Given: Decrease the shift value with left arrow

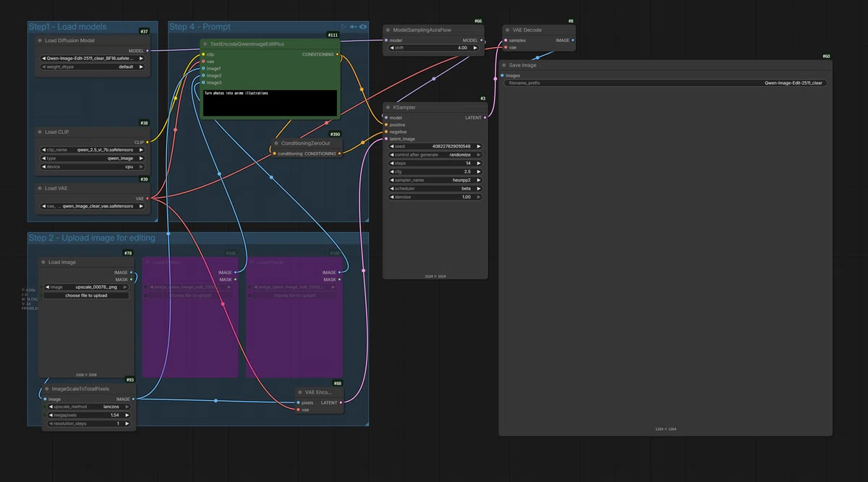Looking at the screenshot, I should coord(392,48).
